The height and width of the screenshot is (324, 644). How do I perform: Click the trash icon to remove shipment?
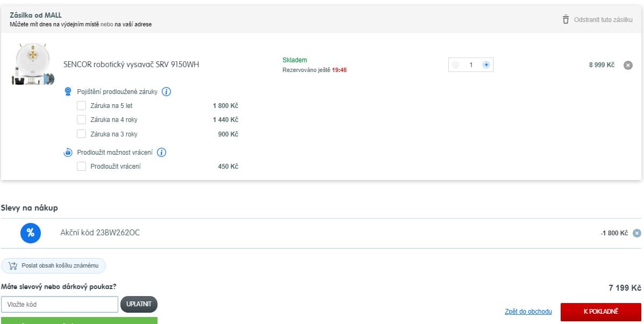pyautogui.click(x=566, y=19)
